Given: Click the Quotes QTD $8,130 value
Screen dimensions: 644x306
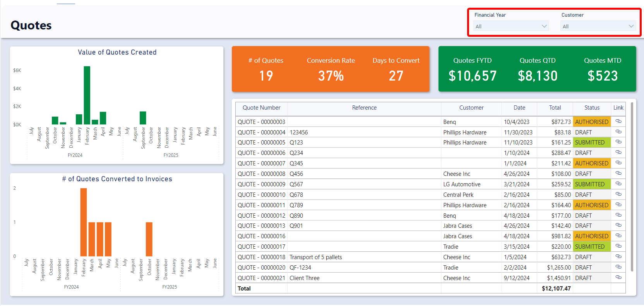Looking at the screenshot, I should 538,76.
